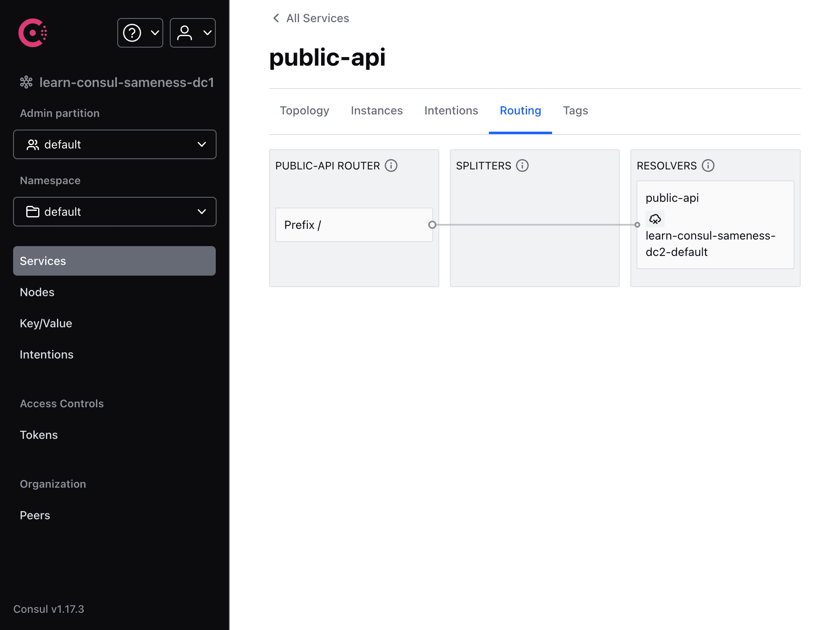The height and width of the screenshot is (630, 840).
Task: Switch to the Instances tab
Action: pos(377,110)
